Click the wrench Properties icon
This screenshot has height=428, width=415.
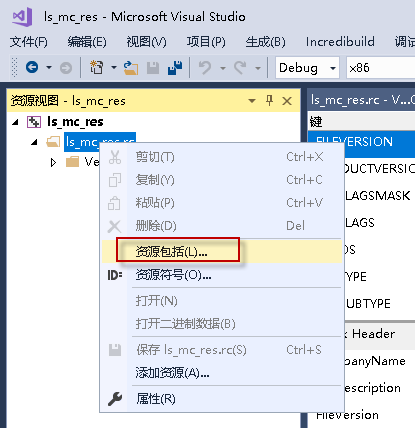pyautogui.click(x=115, y=399)
